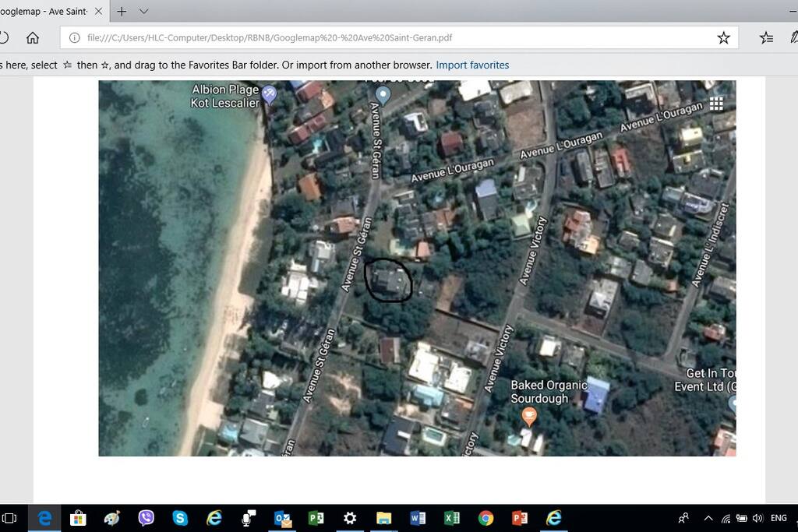Launch Google Chrome from the taskbar
Screen dimensions: 798x532
point(486,518)
